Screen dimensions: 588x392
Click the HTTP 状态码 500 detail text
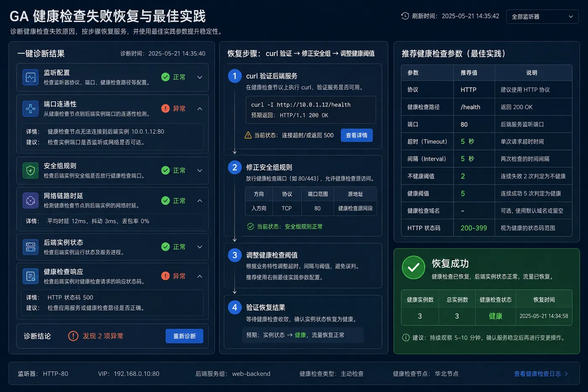tap(70, 297)
